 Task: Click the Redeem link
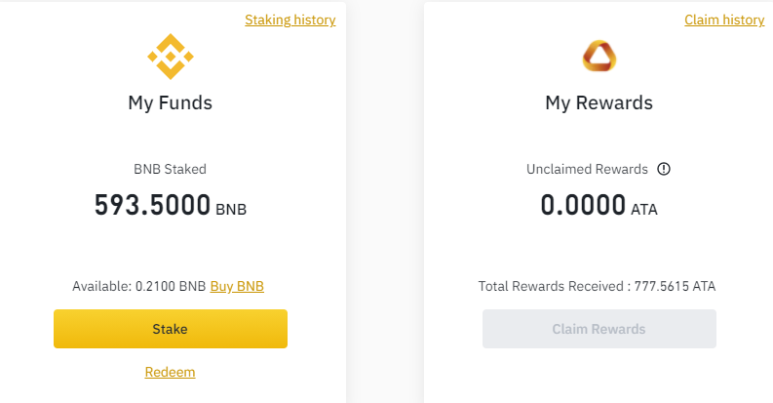(170, 372)
